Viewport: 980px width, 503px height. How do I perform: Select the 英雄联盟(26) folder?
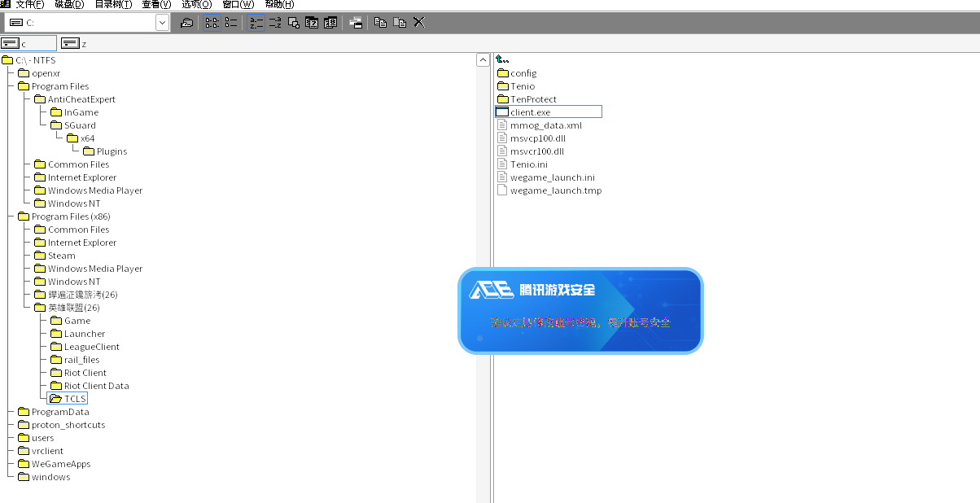tap(68, 308)
